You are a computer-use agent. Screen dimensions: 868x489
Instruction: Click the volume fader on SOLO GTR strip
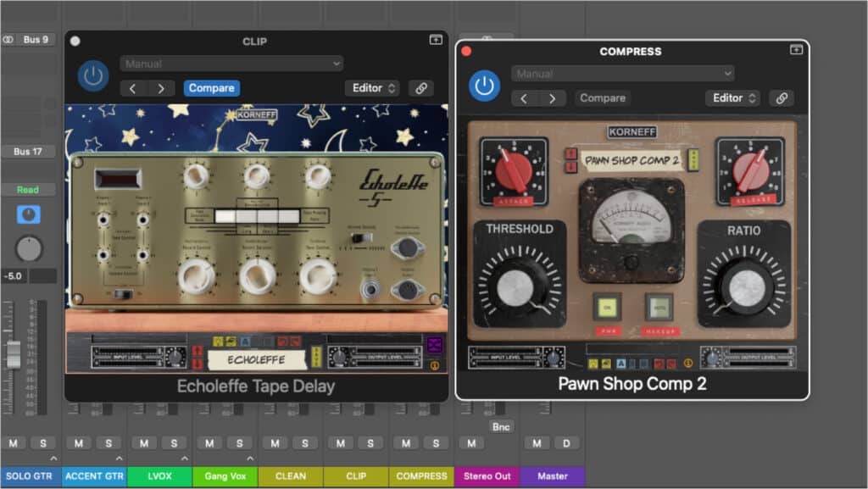pyautogui.click(x=14, y=354)
